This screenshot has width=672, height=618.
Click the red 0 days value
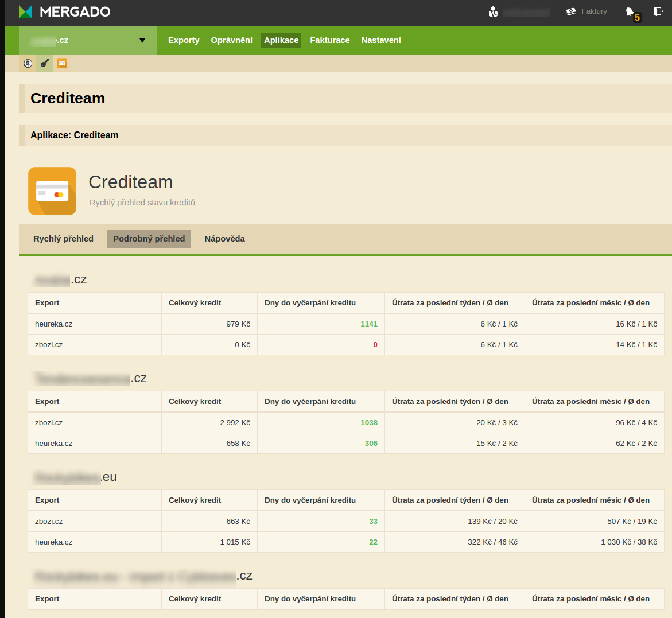coord(375,344)
